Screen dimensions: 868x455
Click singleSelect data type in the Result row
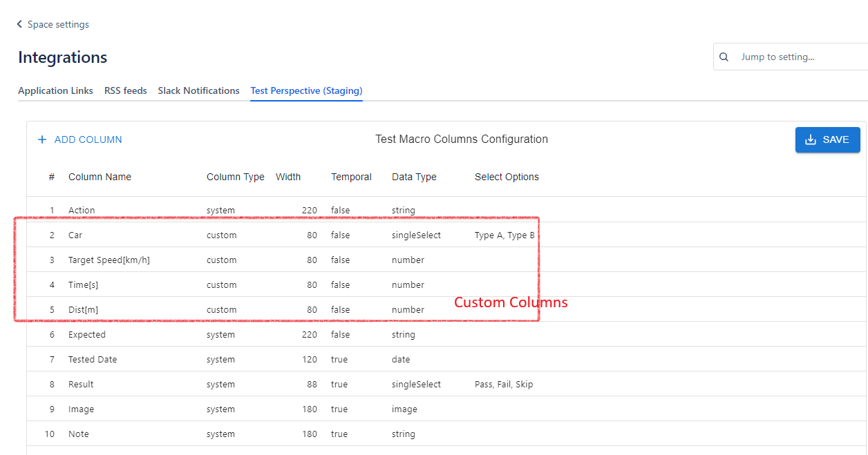(416, 384)
